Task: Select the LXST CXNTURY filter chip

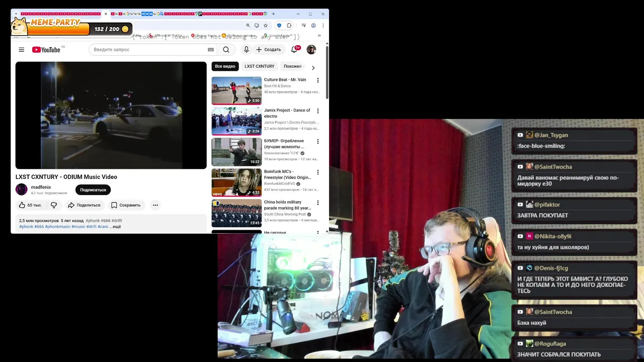Action: [x=260, y=66]
